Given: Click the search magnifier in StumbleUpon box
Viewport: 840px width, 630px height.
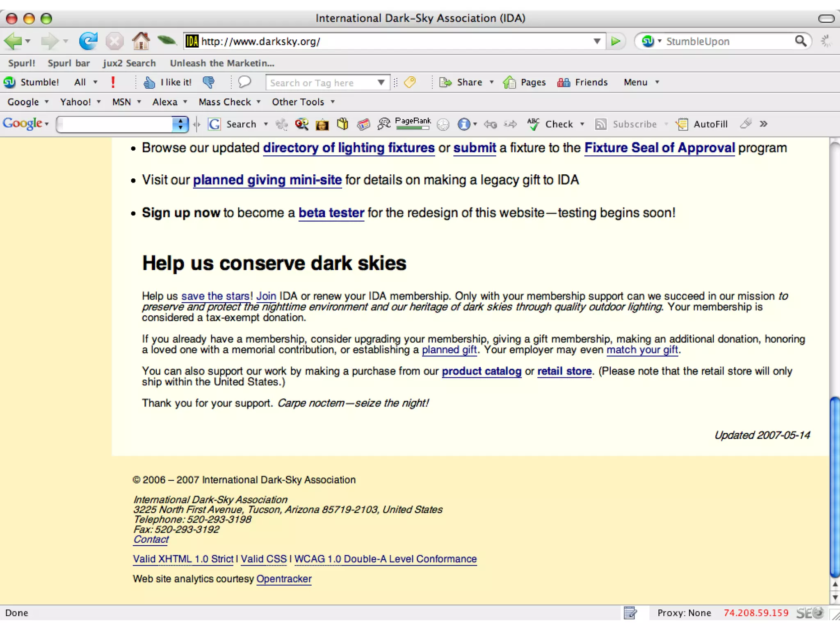Looking at the screenshot, I should 800,41.
